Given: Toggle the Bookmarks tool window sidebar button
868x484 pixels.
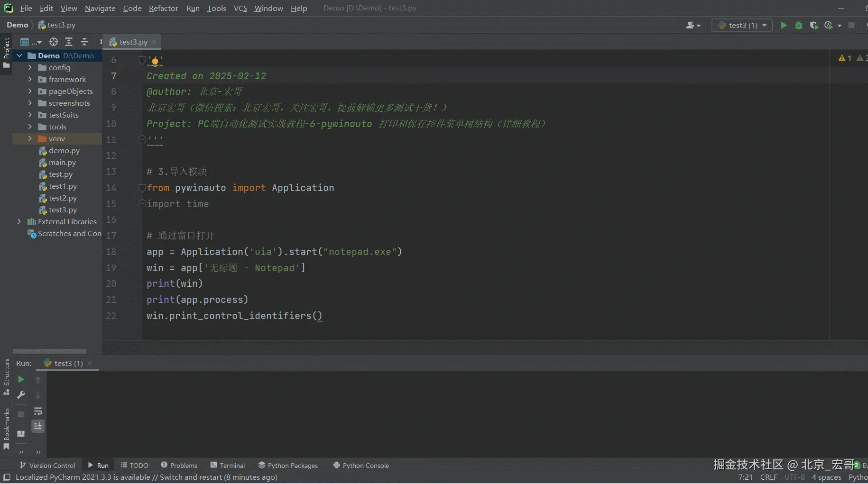Looking at the screenshot, I should coord(6,429).
